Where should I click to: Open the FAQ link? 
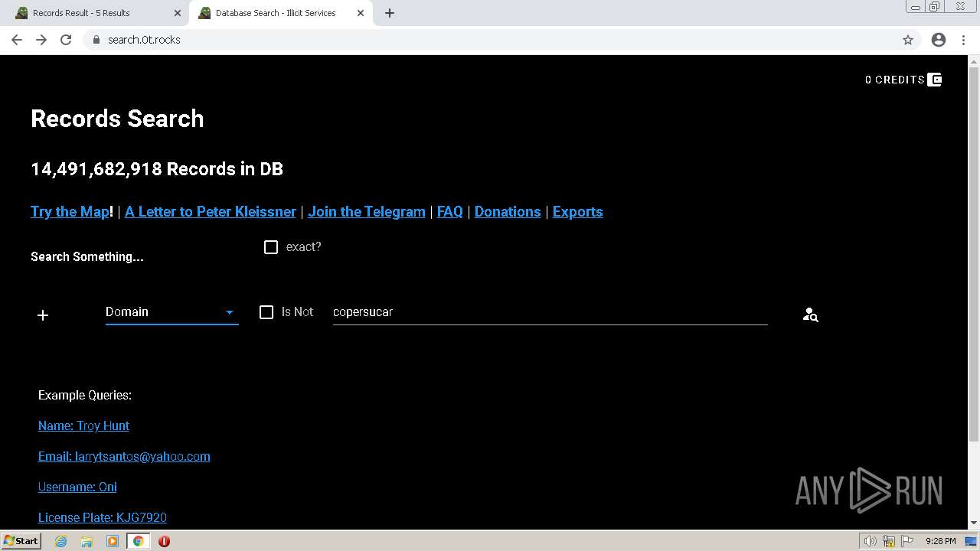click(450, 212)
